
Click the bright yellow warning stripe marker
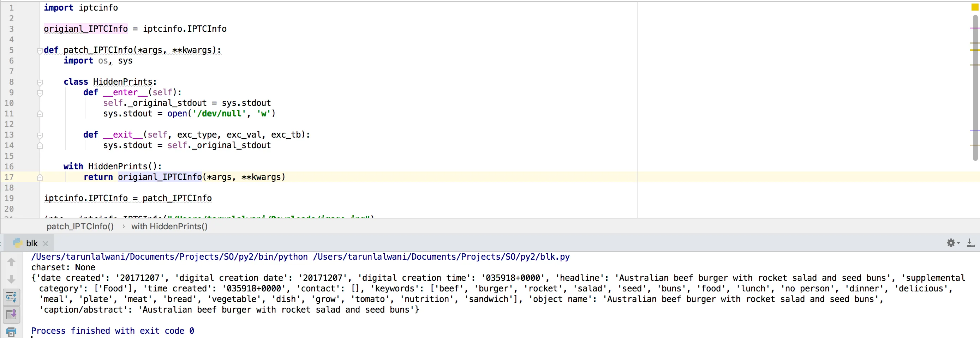[x=975, y=50]
